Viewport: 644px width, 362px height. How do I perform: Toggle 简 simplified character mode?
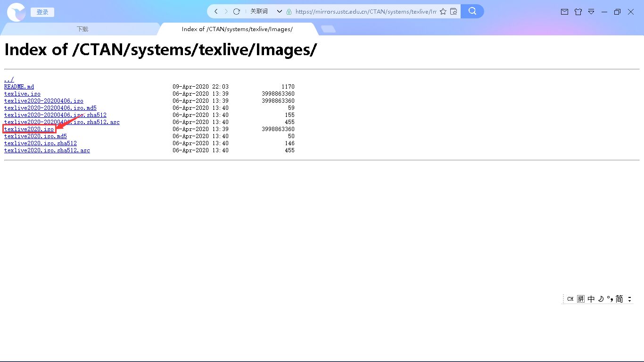tap(619, 299)
